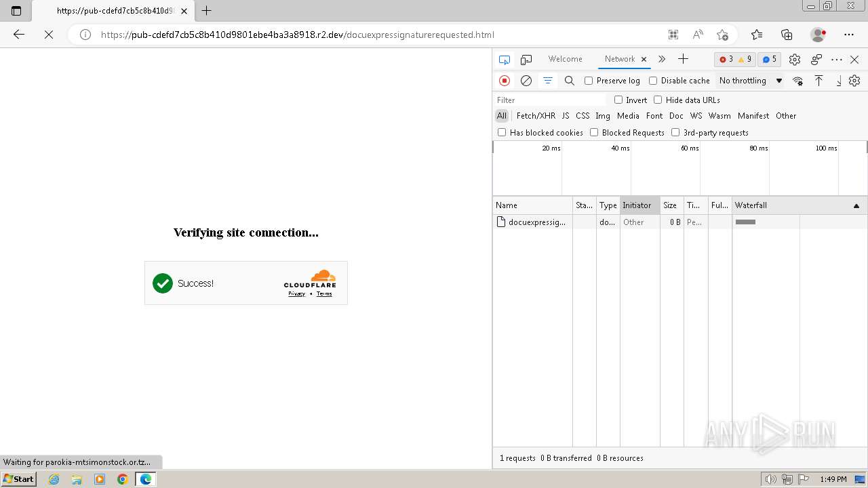Close the Network tab in DevTools
868x488 pixels.
[644, 59]
